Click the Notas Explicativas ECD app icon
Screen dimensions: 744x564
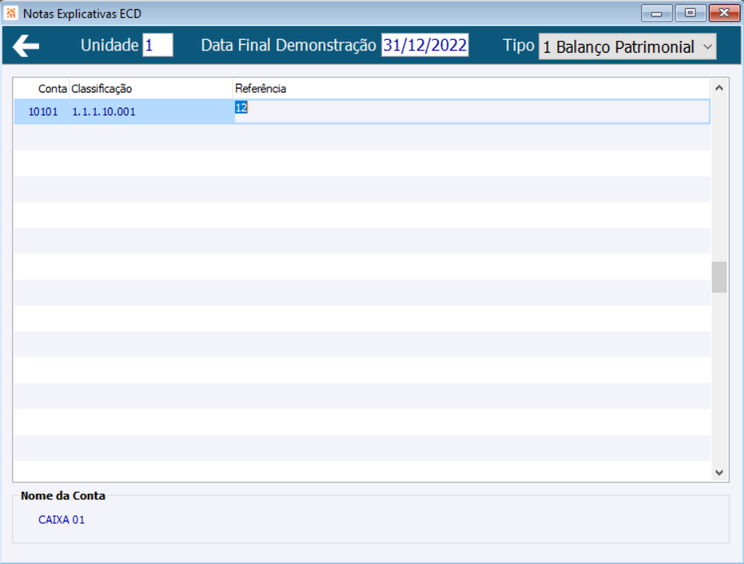pos(11,13)
